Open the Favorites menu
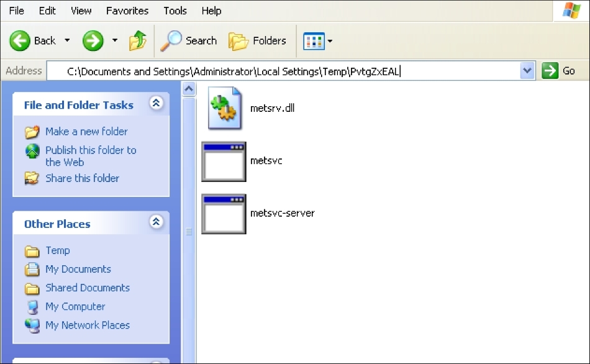The image size is (590, 364). tap(127, 11)
